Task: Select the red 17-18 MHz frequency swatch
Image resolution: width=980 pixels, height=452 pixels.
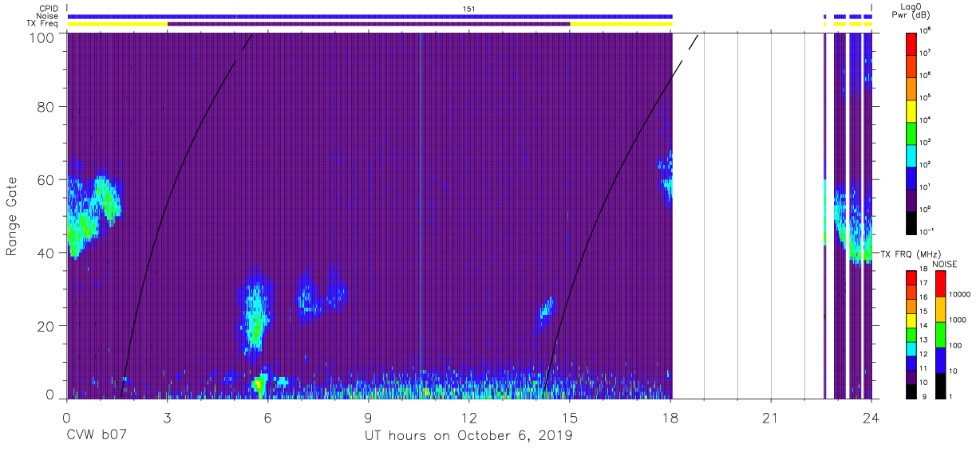Action: (911, 277)
